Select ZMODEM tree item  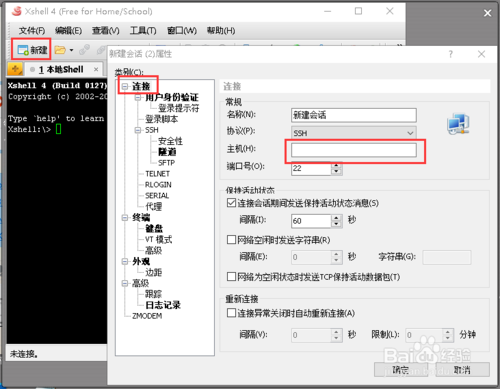pyautogui.click(x=147, y=316)
